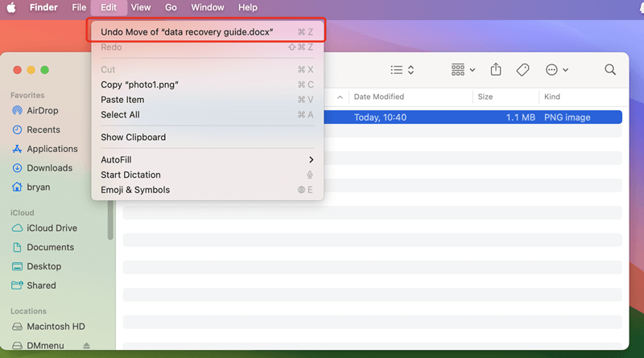Screen dimensions: 644x358
Task: Open the More actions ellipsis menu
Action: coord(556,70)
